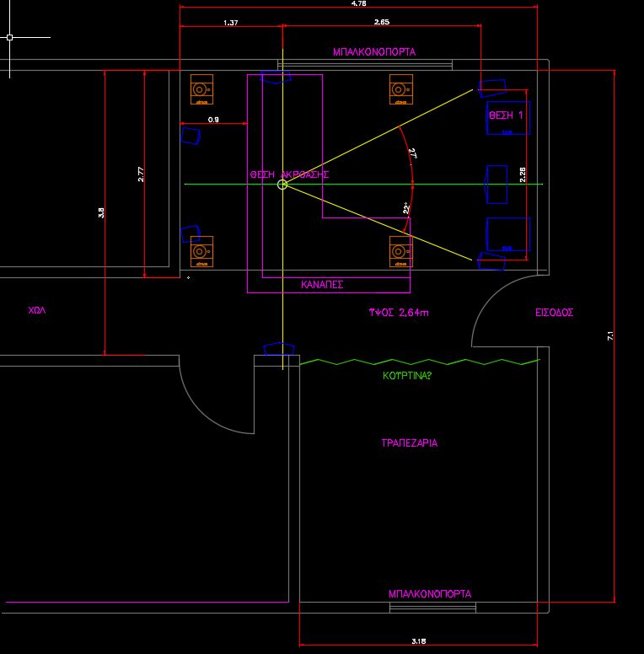The image size is (644, 654).
Task: Select the orange speaker symbol under the 22° angle
Action: pos(401,251)
